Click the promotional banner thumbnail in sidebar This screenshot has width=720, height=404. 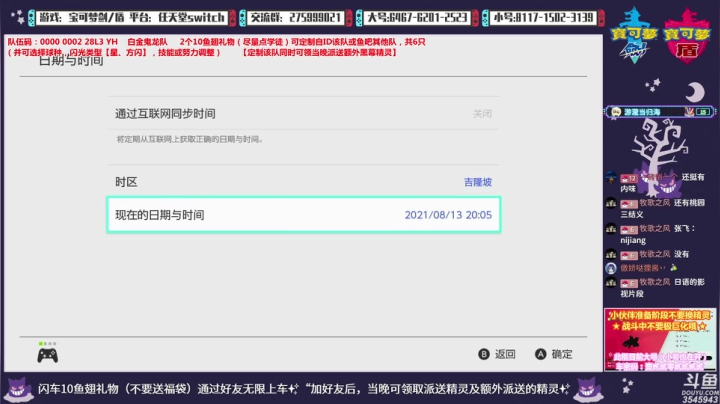(660, 340)
